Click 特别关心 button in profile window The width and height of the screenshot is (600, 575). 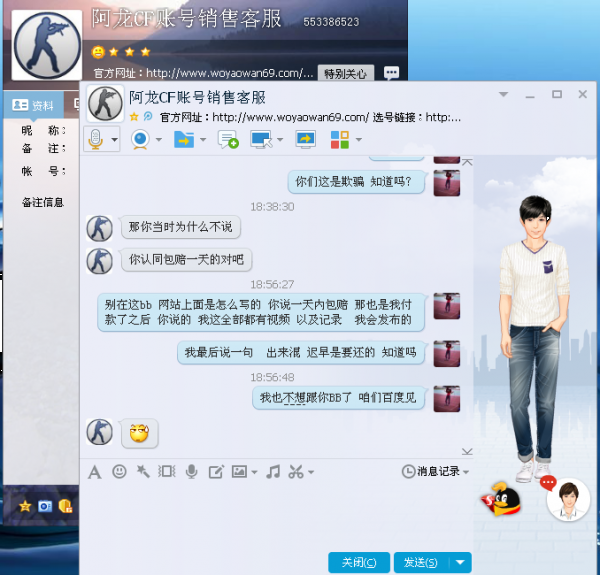coord(346,73)
